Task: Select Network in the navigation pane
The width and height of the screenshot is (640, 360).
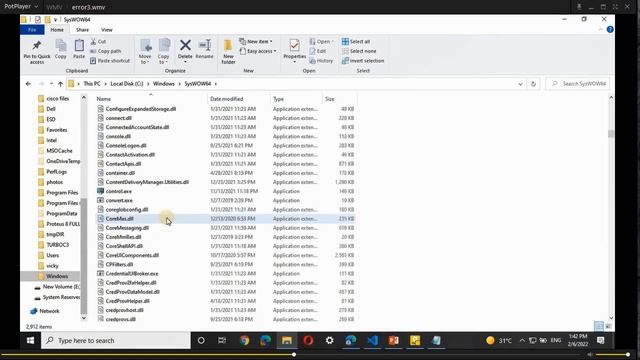Action: [x=45, y=311]
